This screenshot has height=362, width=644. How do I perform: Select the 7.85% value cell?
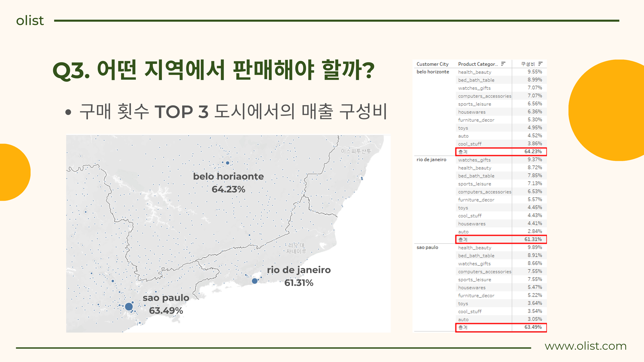click(x=535, y=175)
